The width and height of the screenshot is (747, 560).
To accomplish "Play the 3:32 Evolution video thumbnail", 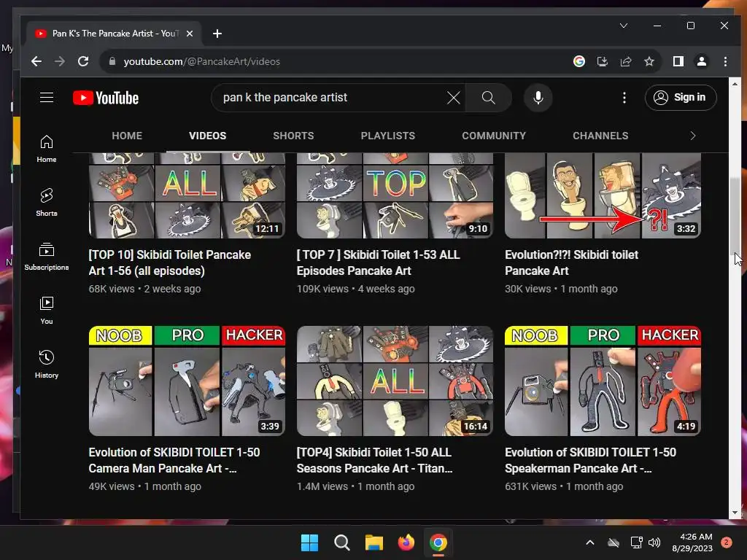I will tap(603, 195).
